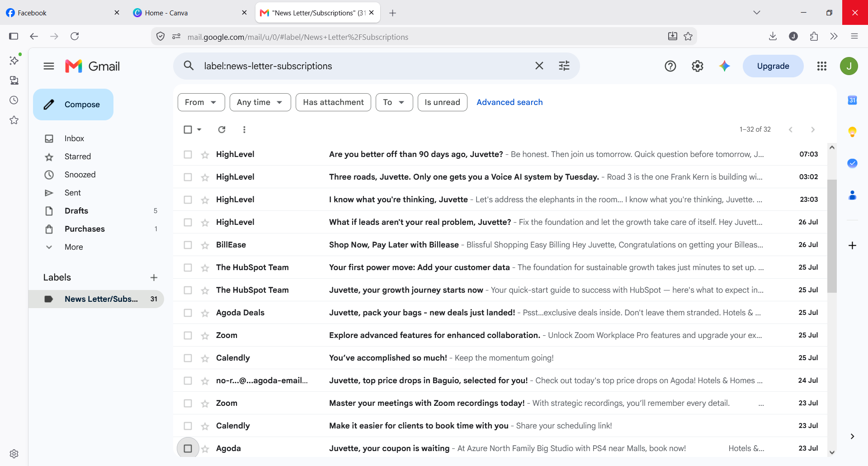Open Google apps grid icon

click(822, 66)
